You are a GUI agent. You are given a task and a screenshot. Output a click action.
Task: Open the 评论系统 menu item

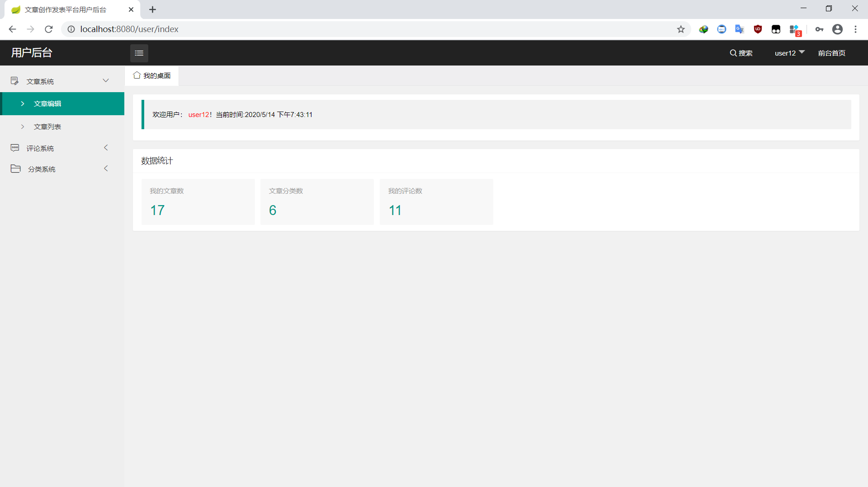pos(62,148)
